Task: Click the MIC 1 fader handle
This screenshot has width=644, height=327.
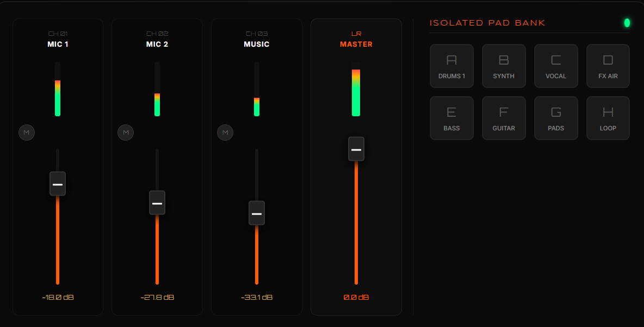Action: (x=58, y=184)
